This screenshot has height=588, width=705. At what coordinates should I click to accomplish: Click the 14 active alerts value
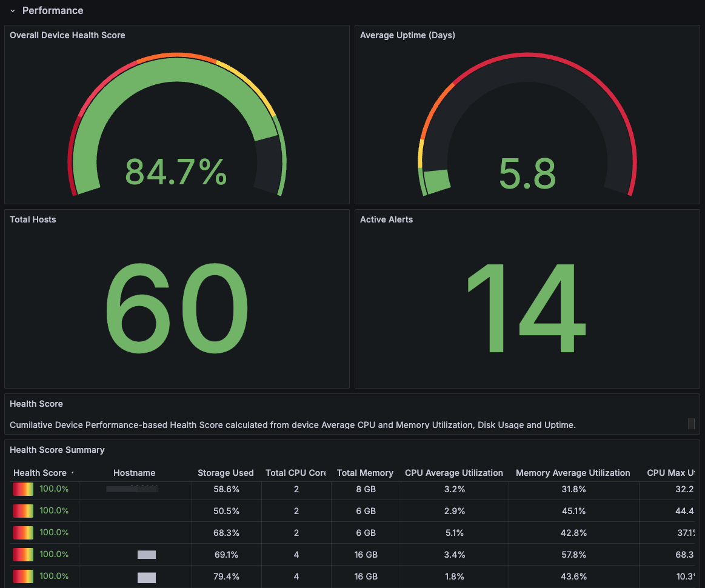tap(526, 308)
